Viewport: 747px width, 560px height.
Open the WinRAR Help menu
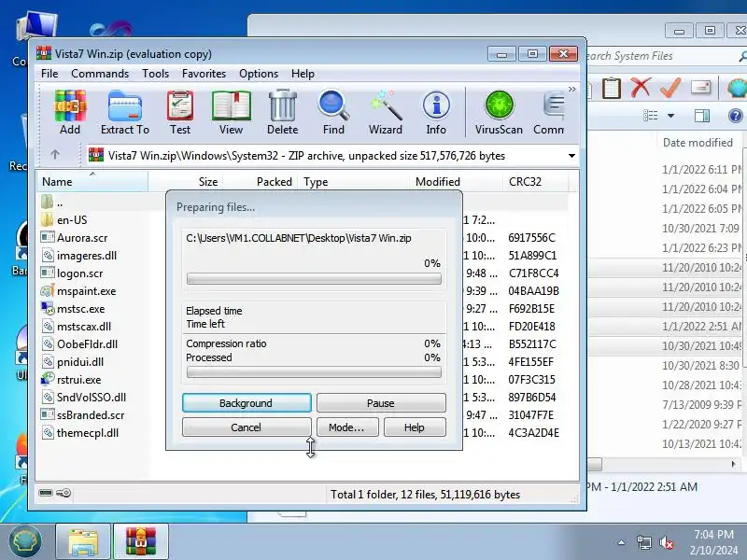pos(303,74)
